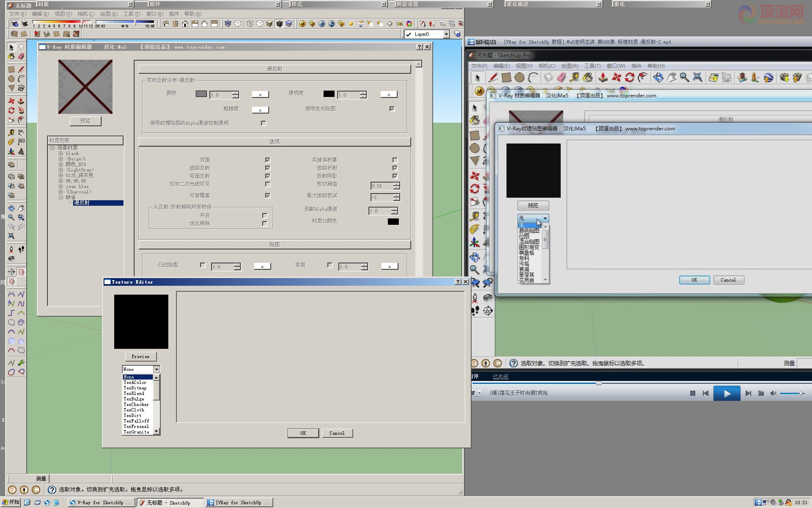Viewport: 812px width, 508px height.
Task: Click the Pan hand tool in video SketchUp
Action: point(671,77)
